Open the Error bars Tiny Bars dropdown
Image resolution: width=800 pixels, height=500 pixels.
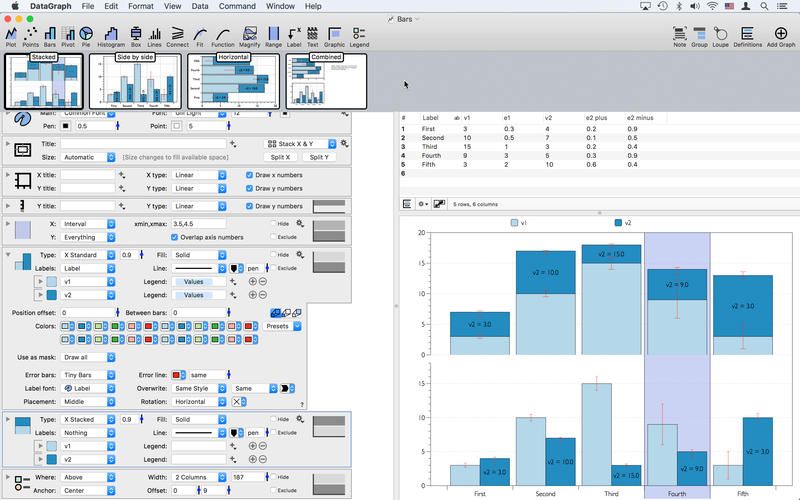(88, 375)
